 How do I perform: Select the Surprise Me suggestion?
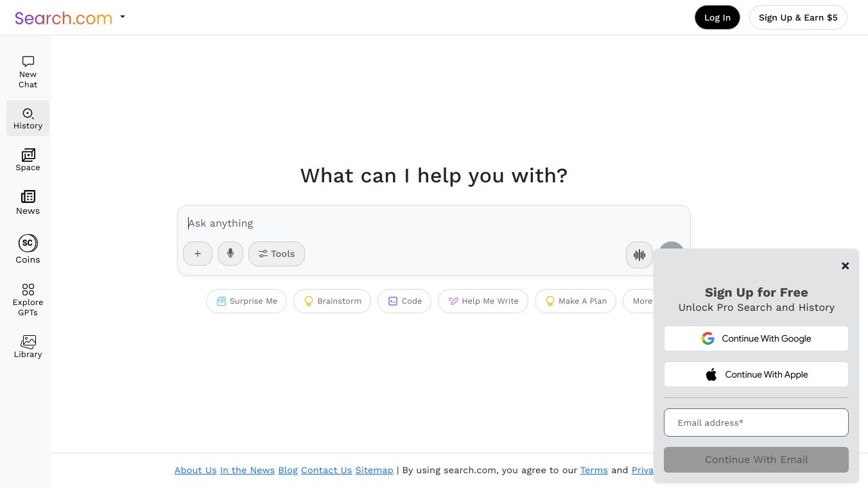247,301
